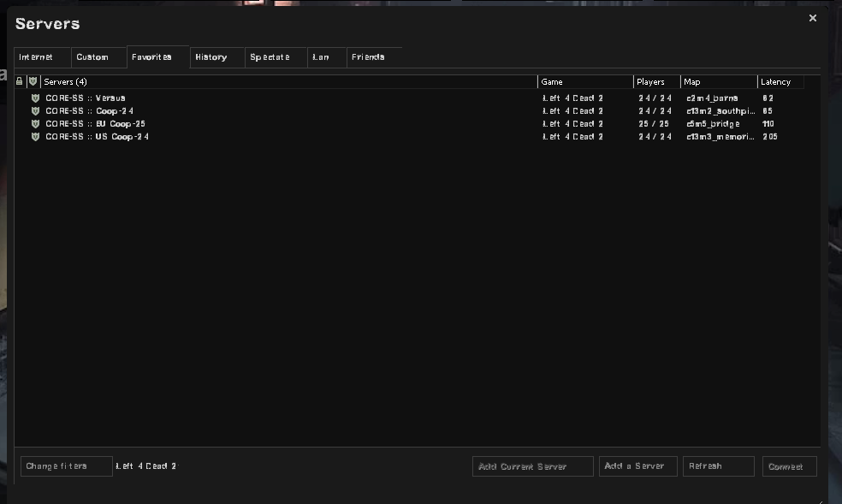
Task: Click shield icon beside US Coop-24 server
Action: (x=35, y=137)
